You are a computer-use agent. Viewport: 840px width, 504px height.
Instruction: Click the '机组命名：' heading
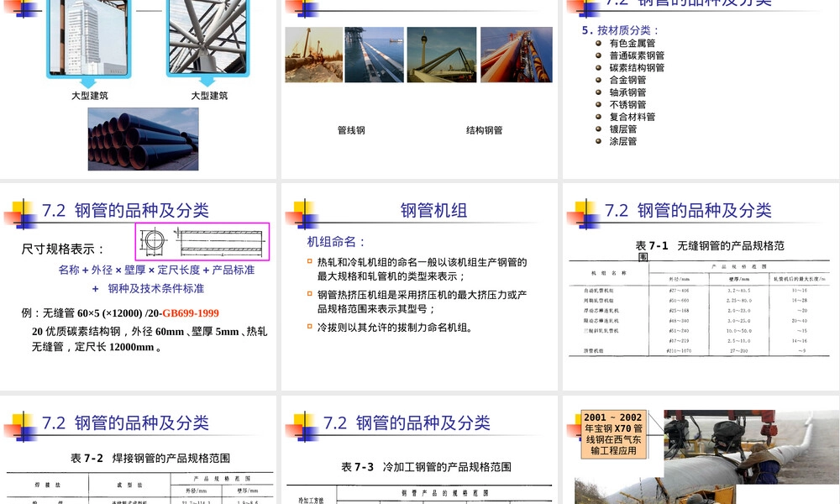(x=336, y=242)
